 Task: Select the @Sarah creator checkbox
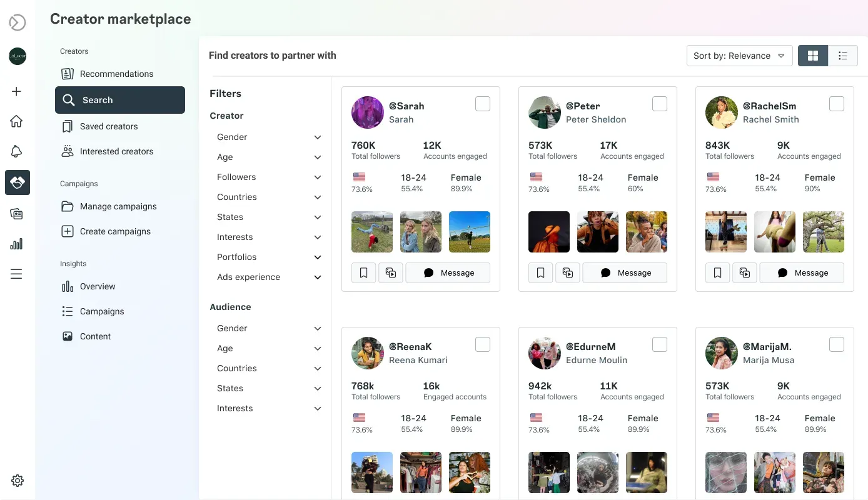[483, 104]
